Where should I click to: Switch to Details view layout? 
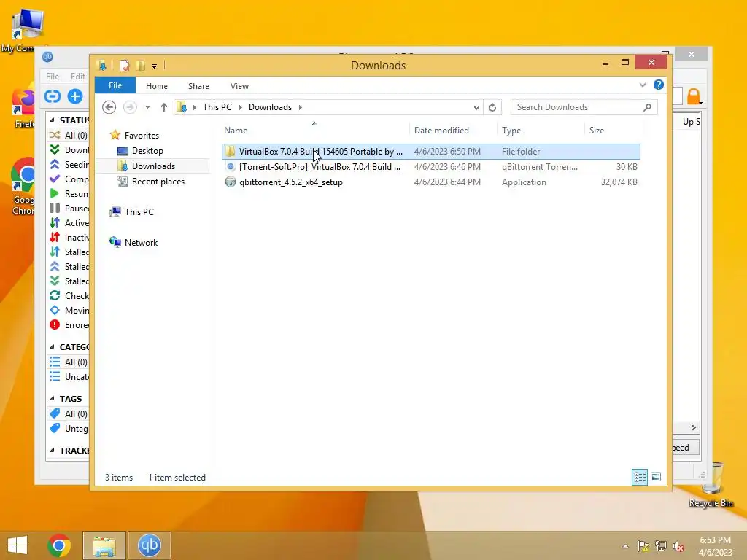[639, 477]
